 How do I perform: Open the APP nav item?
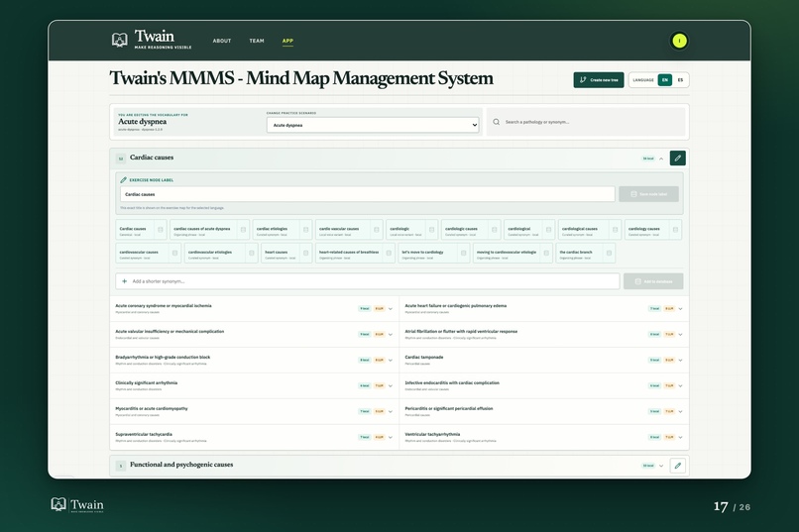coord(287,41)
